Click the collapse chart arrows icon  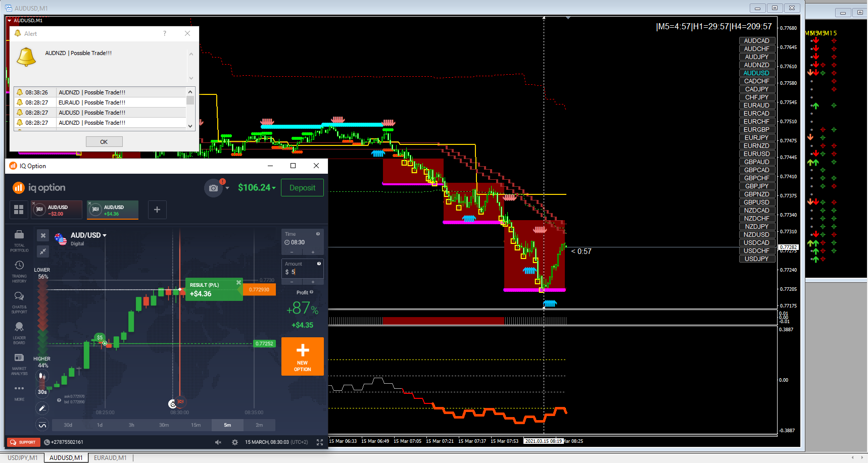(x=43, y=251)
